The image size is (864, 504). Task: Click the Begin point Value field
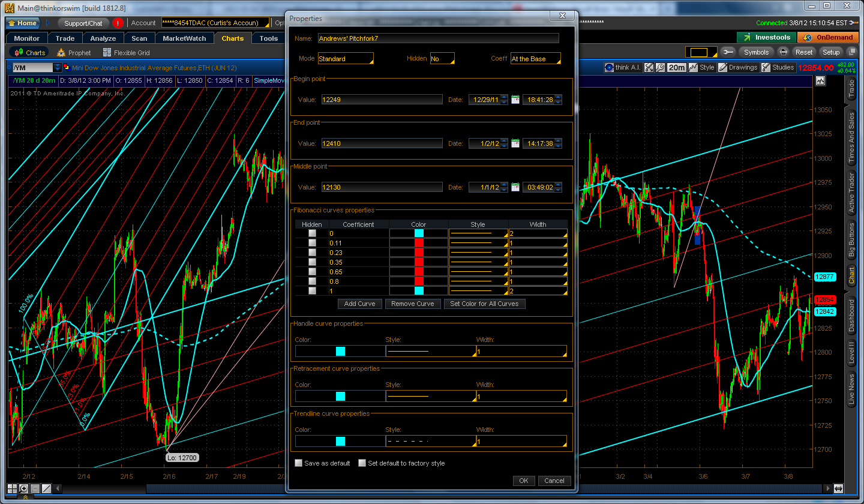[382, 100]
